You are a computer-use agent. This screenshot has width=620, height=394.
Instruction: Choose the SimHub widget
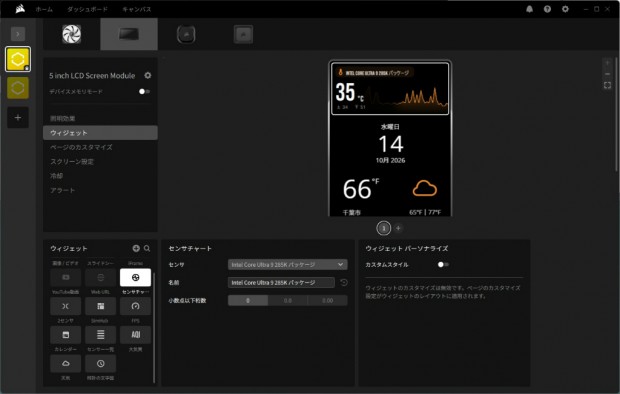coord(100,306)
